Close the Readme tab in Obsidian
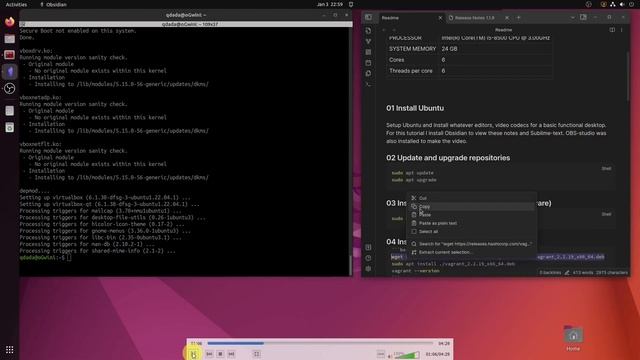Image resolution: width=640 pixels, height=360 pixels. pos(440,18)
